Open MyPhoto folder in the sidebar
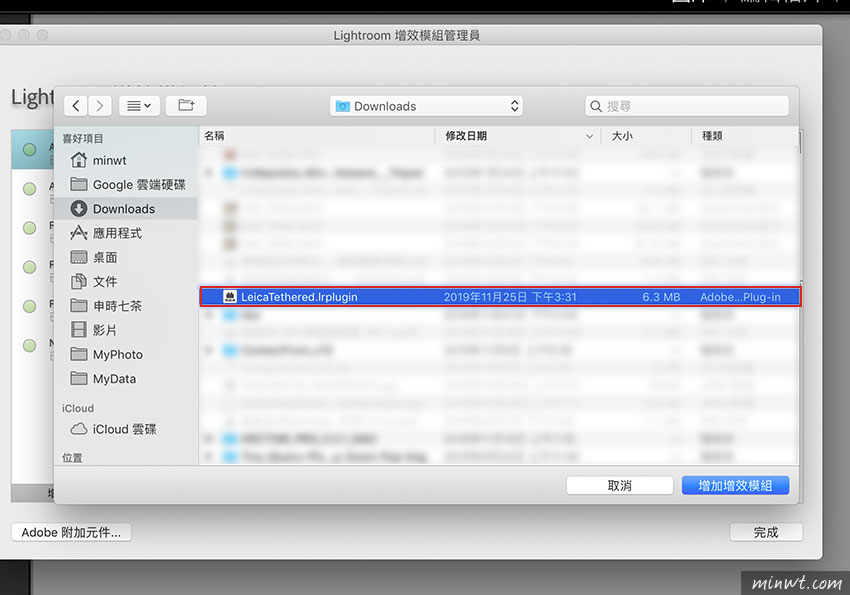The image size is (850, 595). tap(126, 354)
